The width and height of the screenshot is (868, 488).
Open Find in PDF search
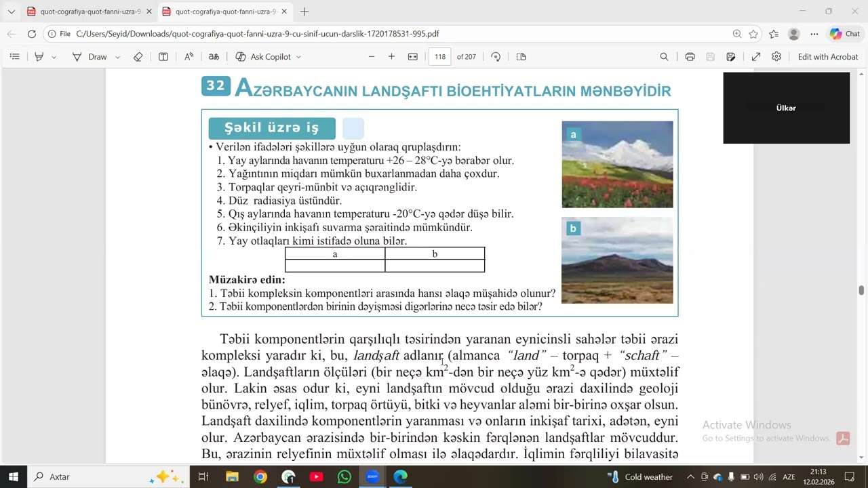[x=664, y=57]
